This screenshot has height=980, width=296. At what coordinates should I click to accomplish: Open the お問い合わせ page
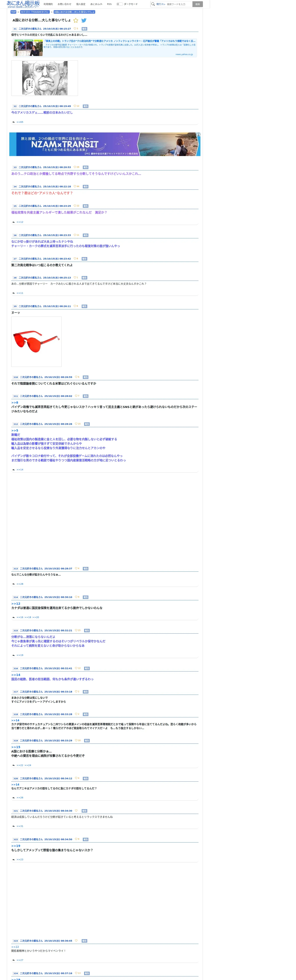[x=64, y=4]
